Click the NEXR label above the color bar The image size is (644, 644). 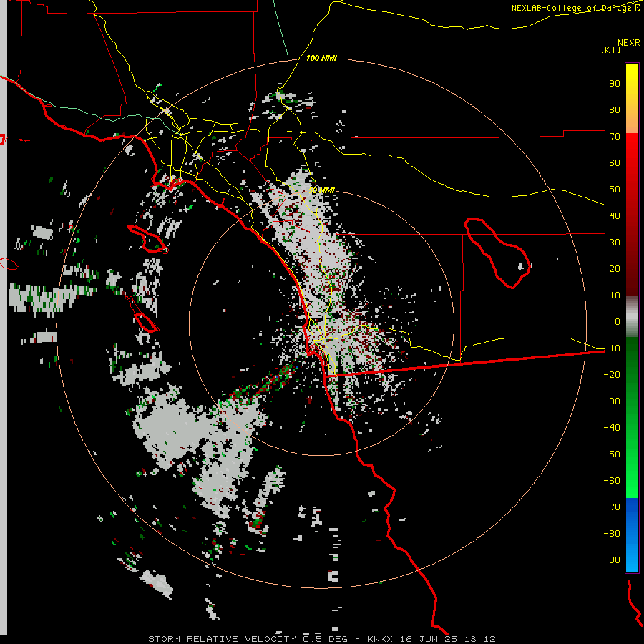click(629, 43)
